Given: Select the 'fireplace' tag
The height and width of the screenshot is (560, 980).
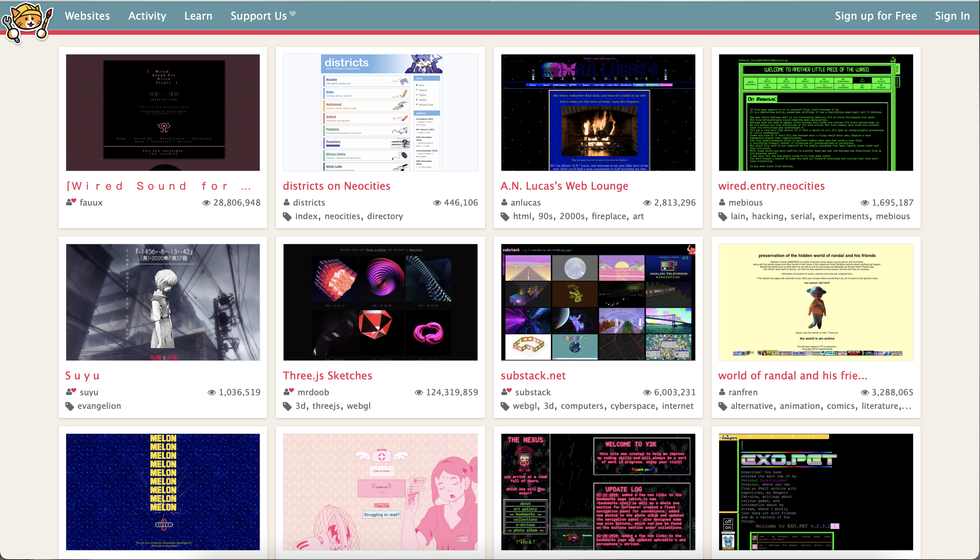Looking at the screenshot, I should (x=609, y=216).
